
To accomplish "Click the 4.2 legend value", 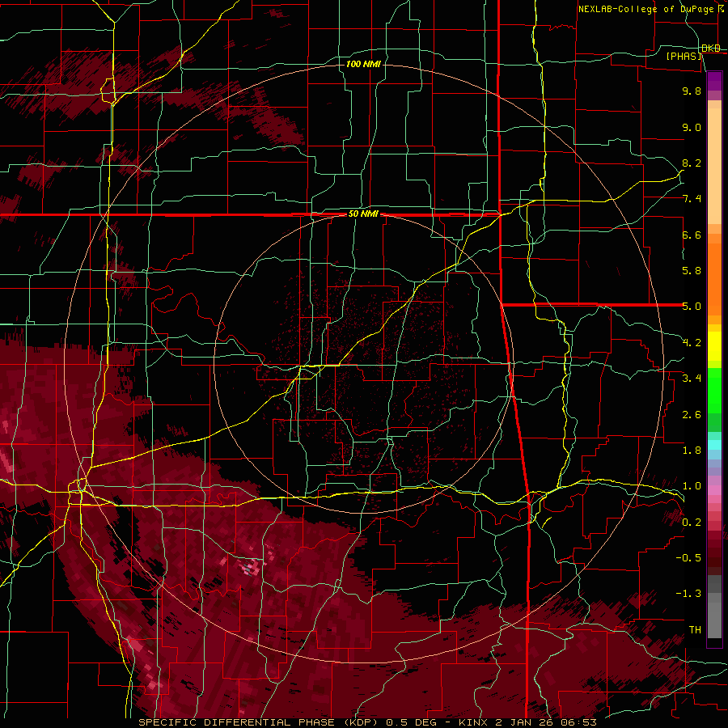I will (x=692, y=343).
